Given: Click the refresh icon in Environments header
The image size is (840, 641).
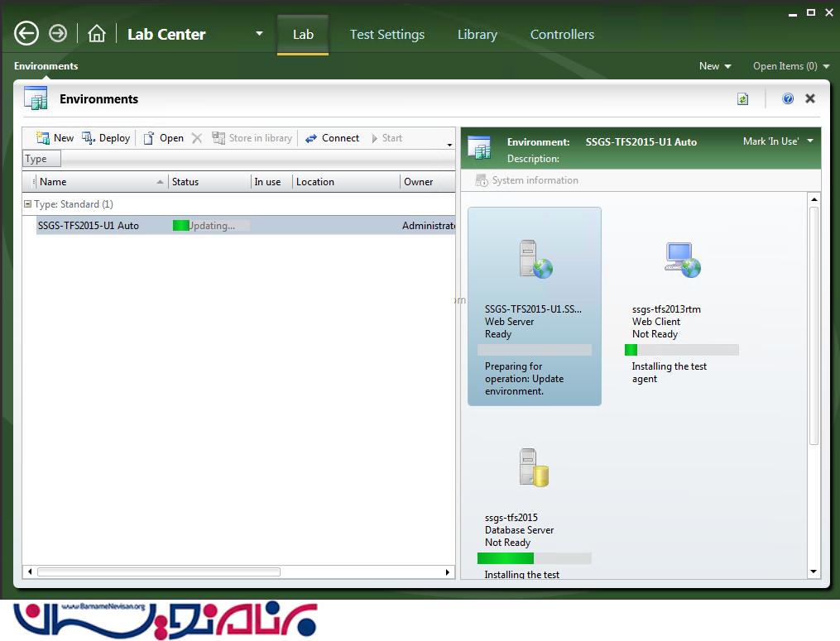Looking at the screenshot, I should (742, 99).
